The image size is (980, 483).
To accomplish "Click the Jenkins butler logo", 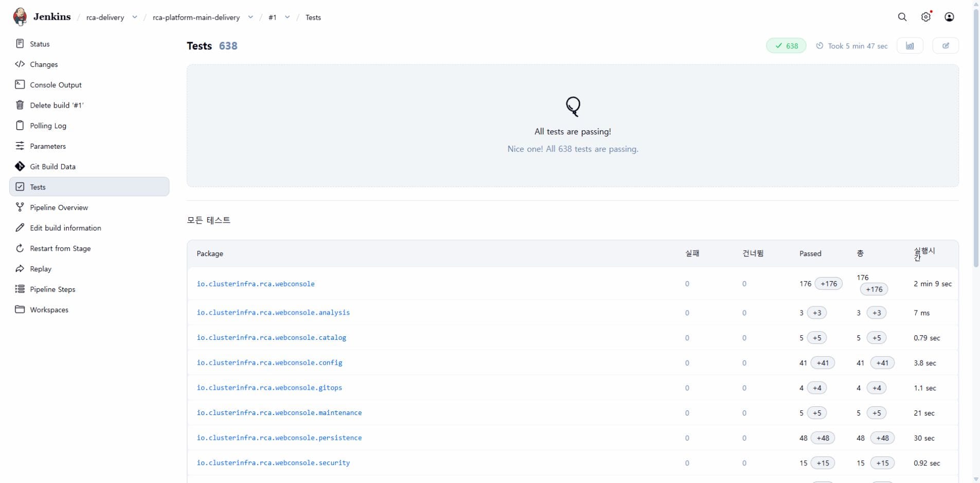I will pos(20,17).
